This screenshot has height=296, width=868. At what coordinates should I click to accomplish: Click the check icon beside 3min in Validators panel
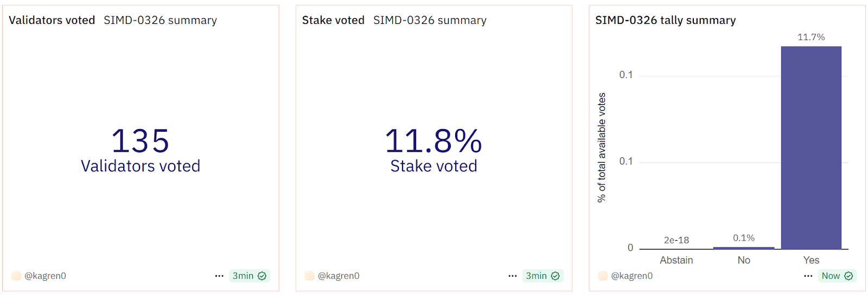point(263,276)
